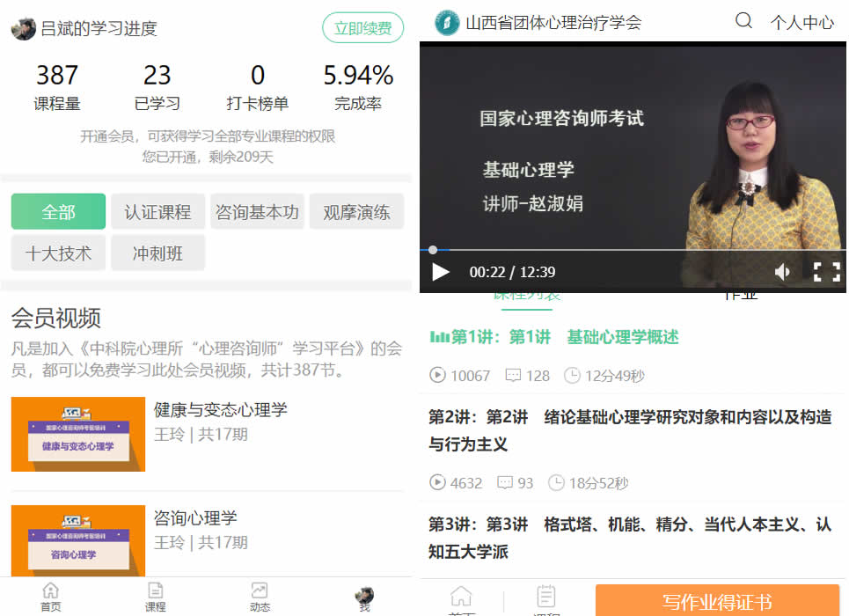Select the 咨询基本功 category filter
Viewport: 849px width, 616px height.
coord(257,212)
